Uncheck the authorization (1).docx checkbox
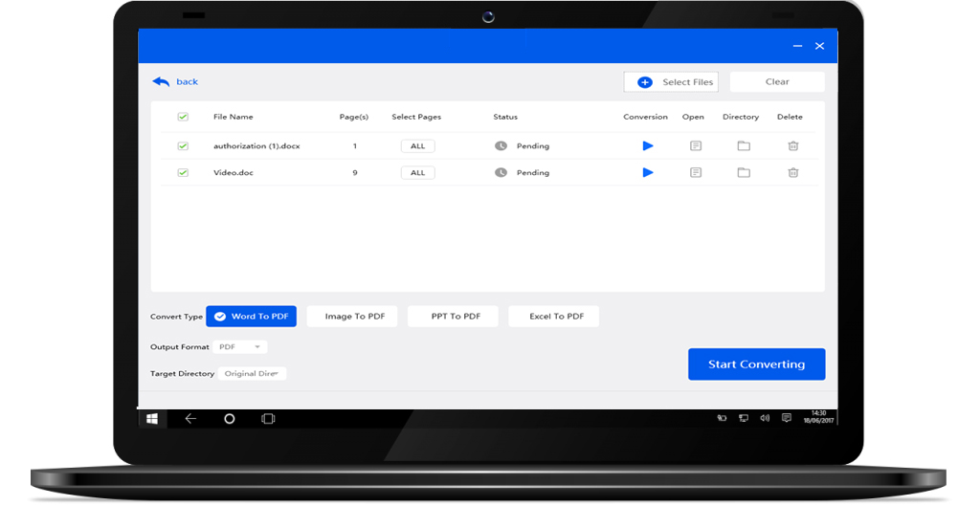 (x=183, y=146)
